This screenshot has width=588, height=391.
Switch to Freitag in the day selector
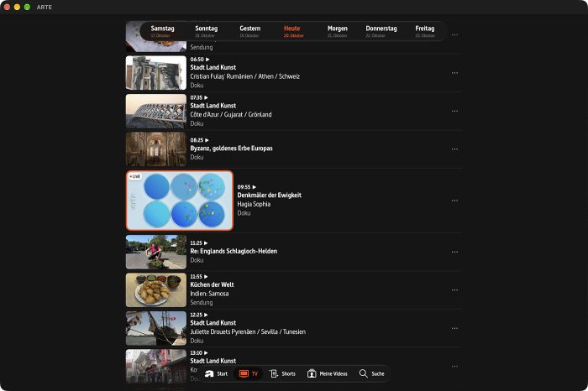click(424, 31)
